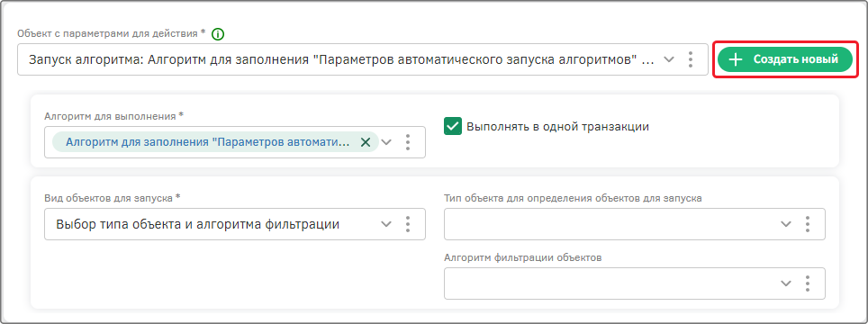Uncheck the 'Выполнять в одной транзакции' checkbox
Viewport: 868px width, 324px height.
click(453, 126)
